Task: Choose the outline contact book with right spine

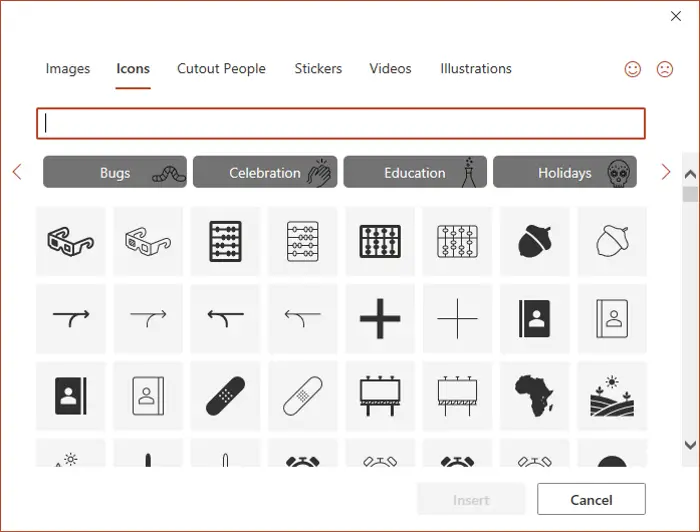Action: coord(148,396)
